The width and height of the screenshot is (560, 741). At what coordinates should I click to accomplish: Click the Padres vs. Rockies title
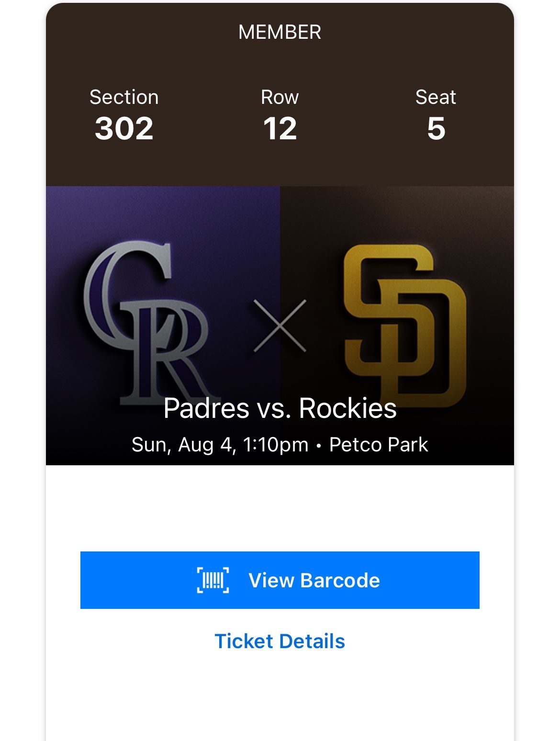(280, 408)
